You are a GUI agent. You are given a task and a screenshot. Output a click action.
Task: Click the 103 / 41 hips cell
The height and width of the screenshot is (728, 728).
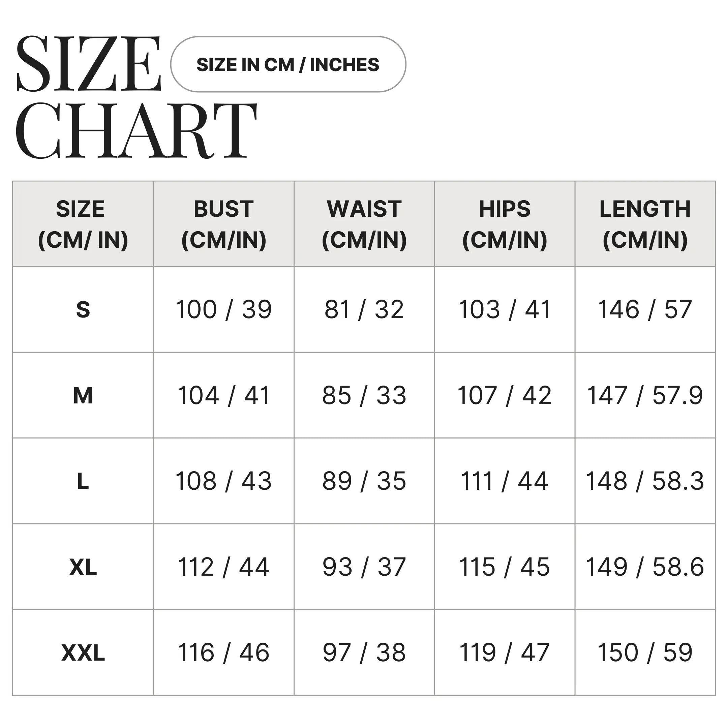505,310
